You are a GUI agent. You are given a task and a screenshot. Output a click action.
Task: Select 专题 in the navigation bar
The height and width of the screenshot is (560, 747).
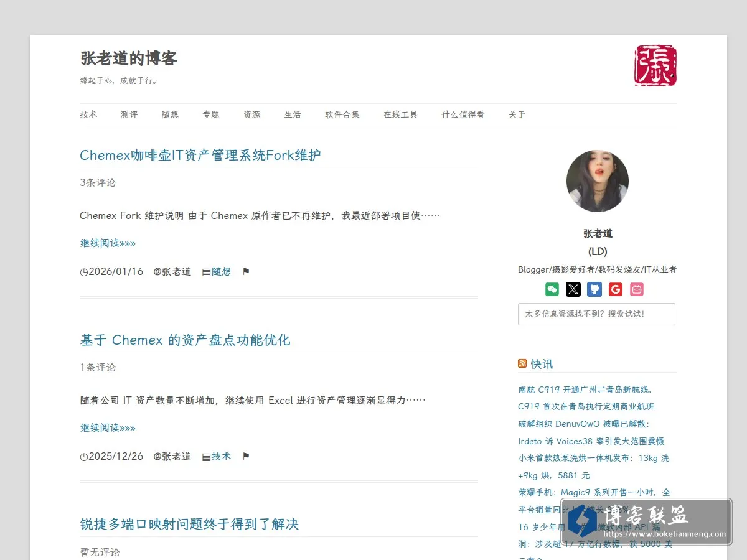(211, 114)
